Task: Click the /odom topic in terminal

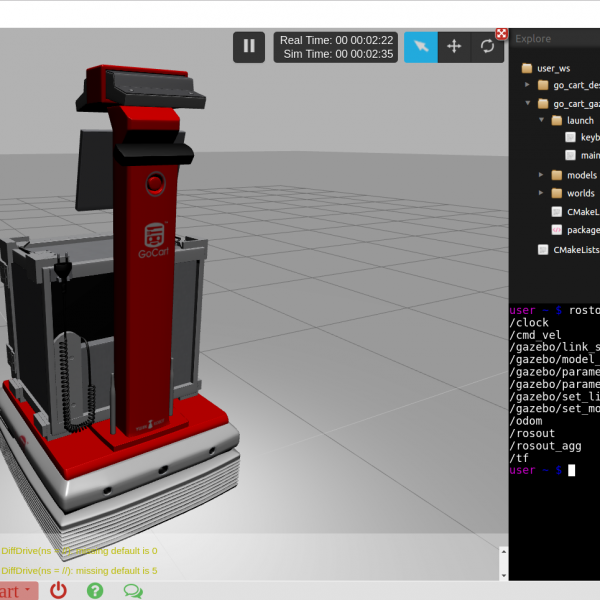Action: coord(526,421)
